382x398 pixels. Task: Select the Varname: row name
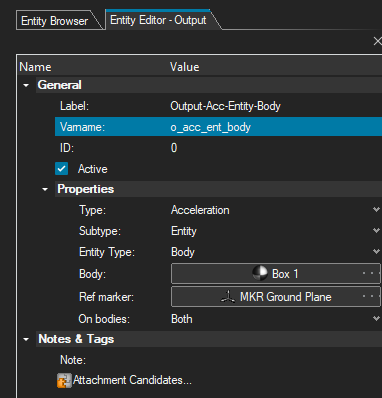click(x=82, y=127)
